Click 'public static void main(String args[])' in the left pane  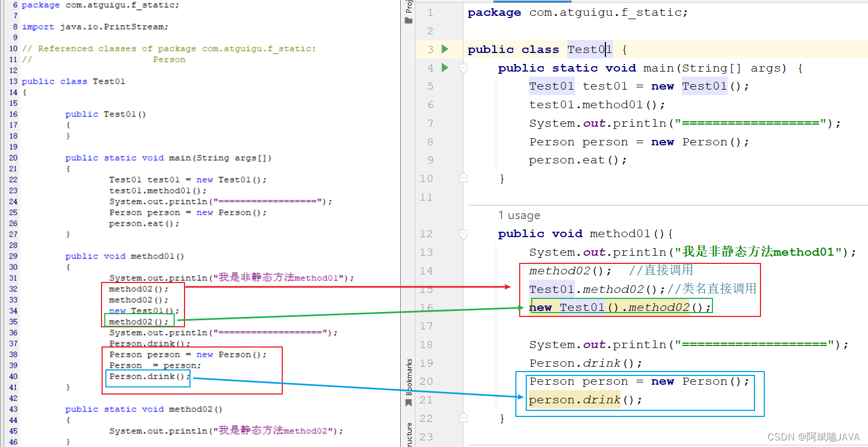pos(168,158)
